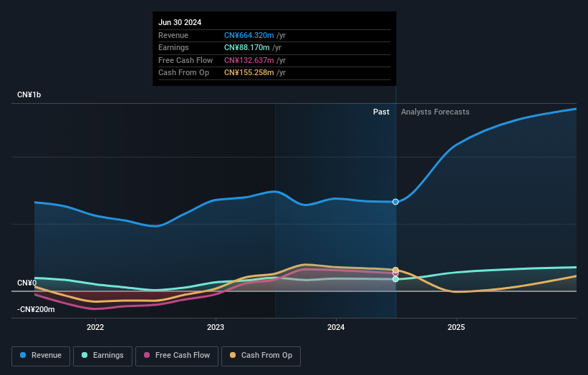Click the Earnings value CN¥88.170m in tooltip
The height and width of the screenshot is (375, 588).
[x=247, y=47]
